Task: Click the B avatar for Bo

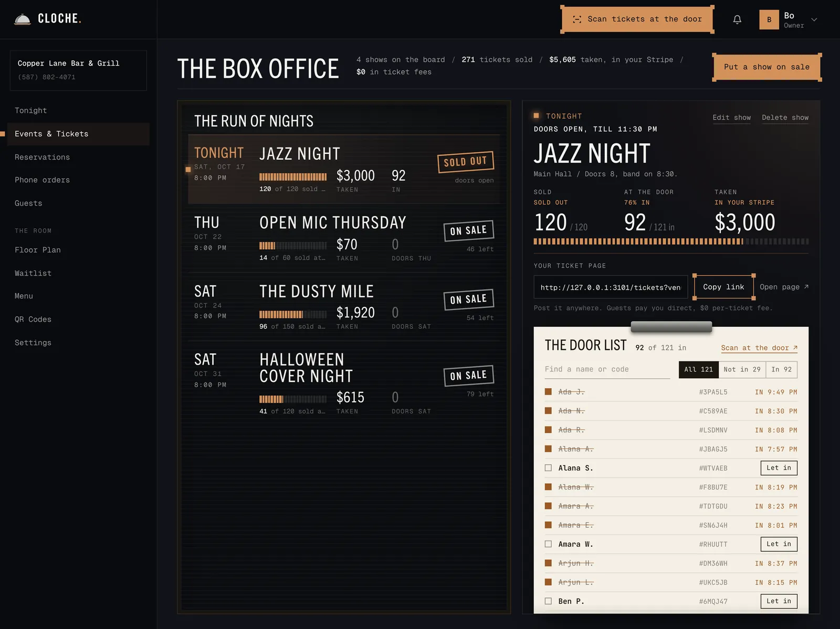Action: [x=769, y=20]
